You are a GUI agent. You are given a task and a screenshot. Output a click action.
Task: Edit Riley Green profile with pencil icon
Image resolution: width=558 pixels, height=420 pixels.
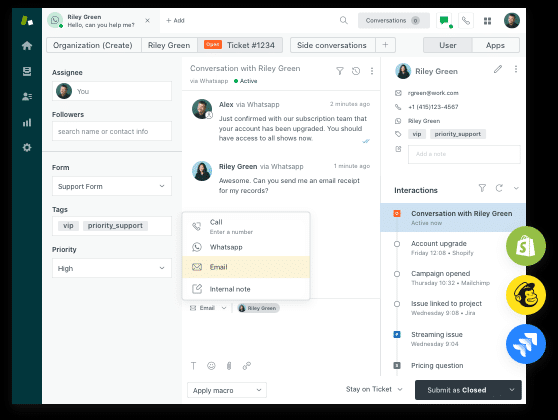click(x=498, y=69)
